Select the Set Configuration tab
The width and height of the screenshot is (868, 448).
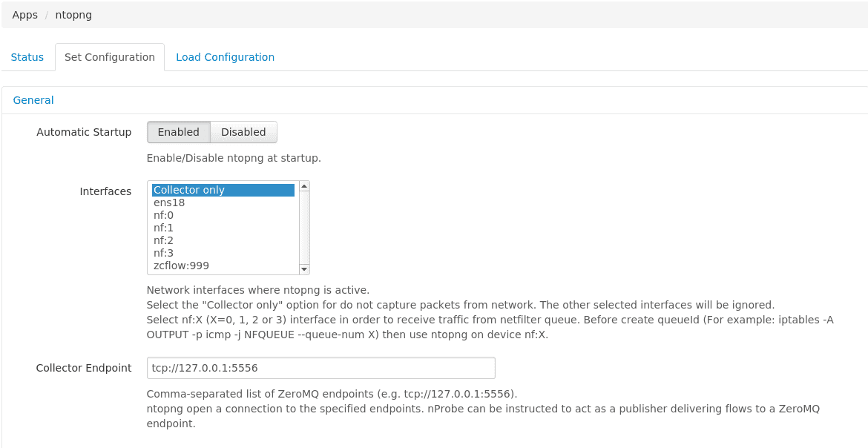[x=109, y=57]
